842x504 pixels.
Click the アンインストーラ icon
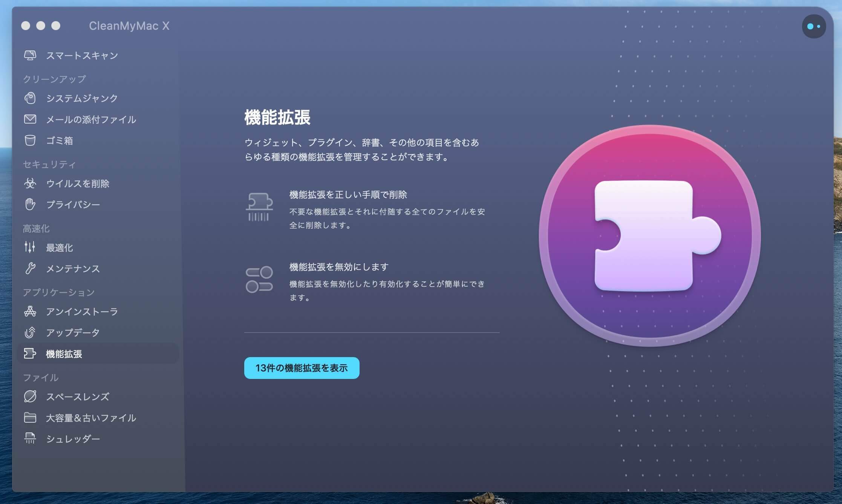click(31, 312)
